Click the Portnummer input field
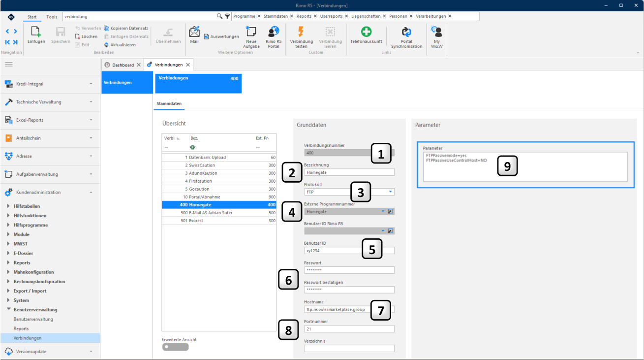Screen dimensions: 644x360 [x=349, y=329]
